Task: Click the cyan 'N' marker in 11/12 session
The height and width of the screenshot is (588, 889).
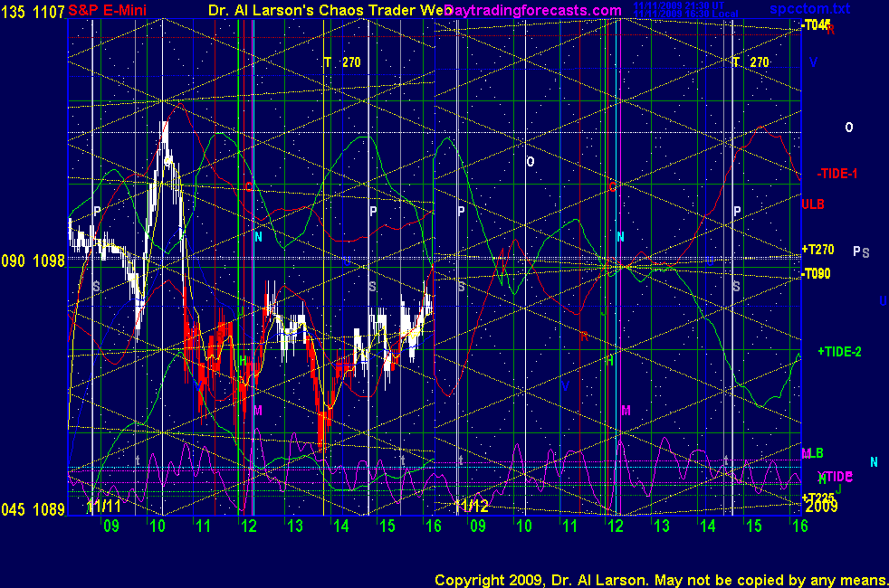Action: (x=620, y=237)
